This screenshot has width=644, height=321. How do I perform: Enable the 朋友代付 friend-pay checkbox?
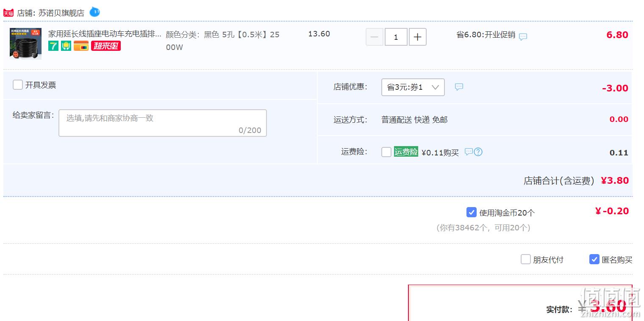526,259
